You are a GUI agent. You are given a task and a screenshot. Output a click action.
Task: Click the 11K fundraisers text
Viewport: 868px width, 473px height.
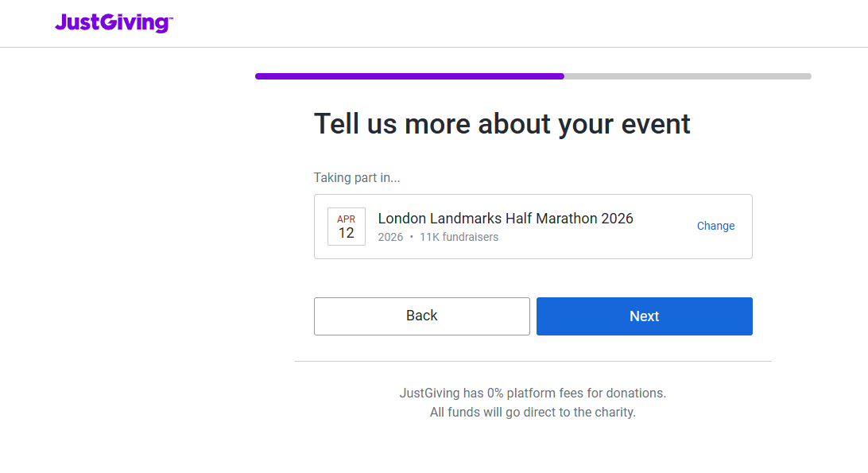point(459,237)
